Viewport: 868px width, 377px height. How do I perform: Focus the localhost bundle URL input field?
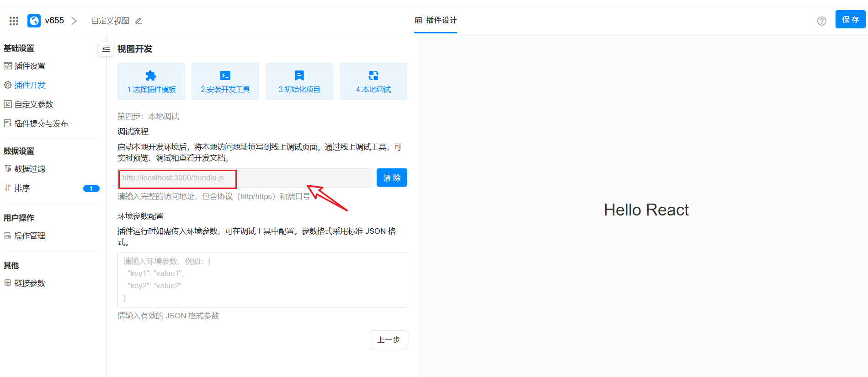[245, 178]
